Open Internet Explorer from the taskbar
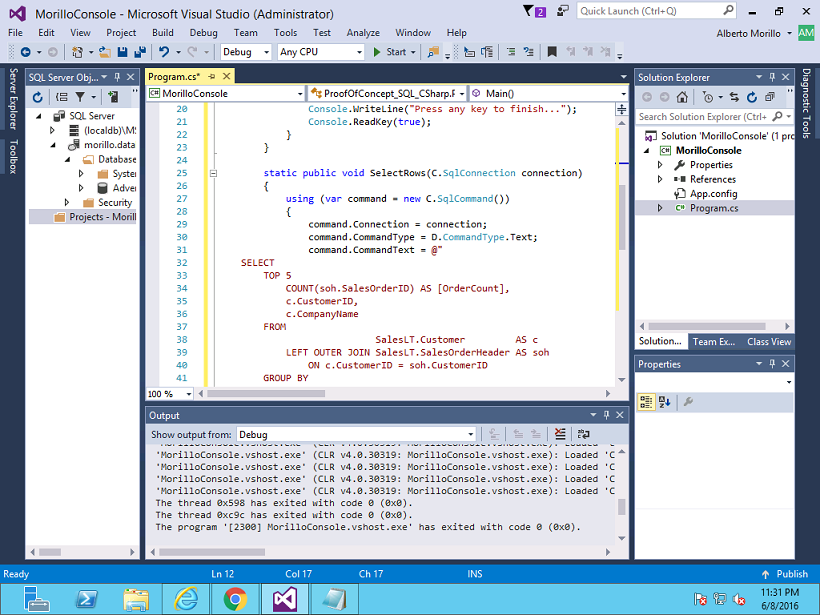 186,599
